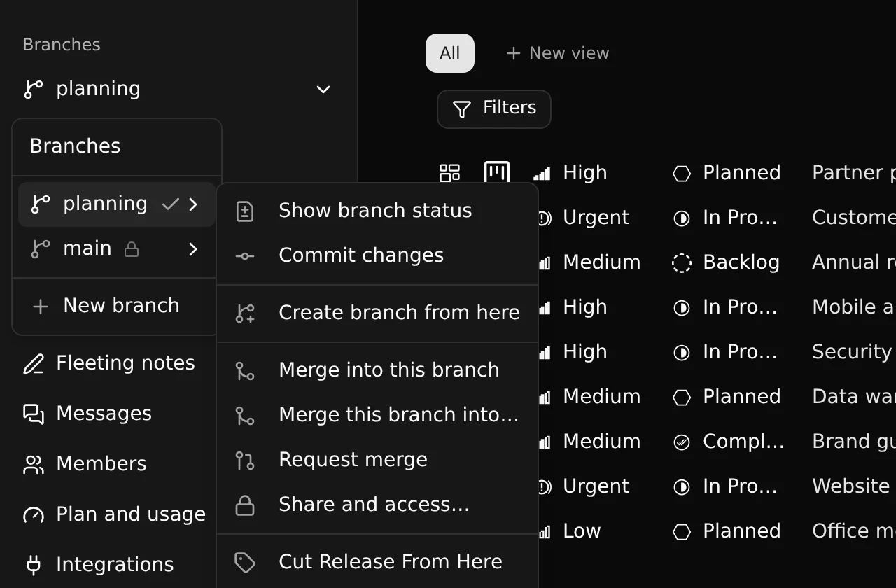The width and height of the screenshot is (896, 588).
Task: Switch to grid layout view icon
Action: 449,173
